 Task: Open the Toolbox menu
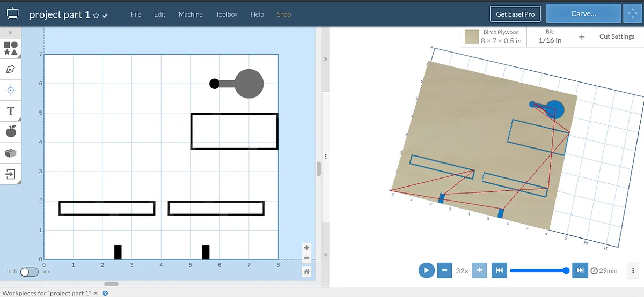226,14
